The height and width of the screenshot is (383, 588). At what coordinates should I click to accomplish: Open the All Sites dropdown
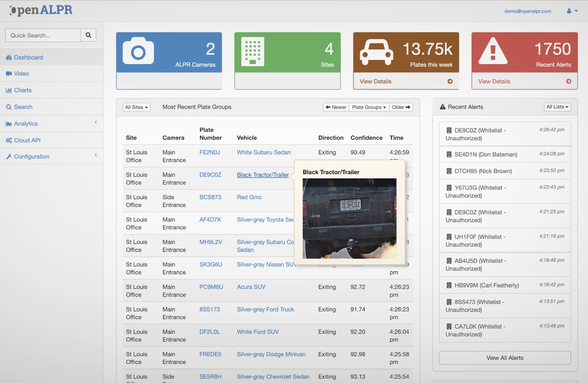[x=136, y=107]
